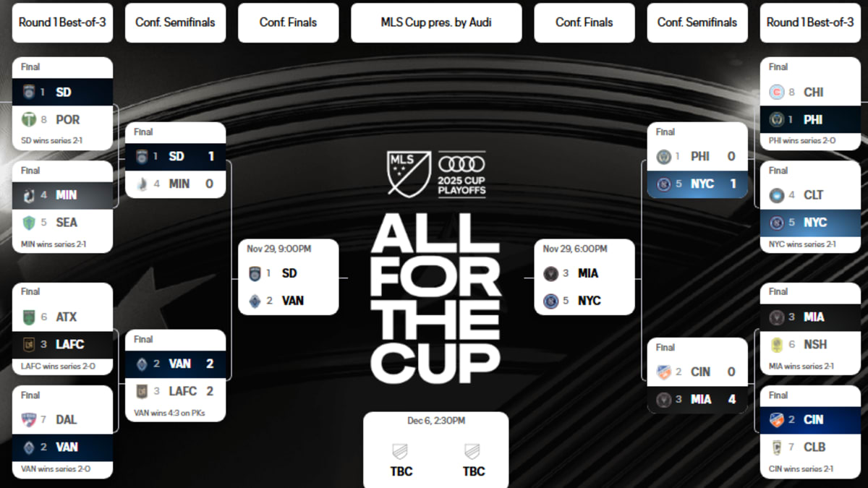Click the Seattle Sounders crest icon
Viewport: 868px width, 488px height.
pyautogui.click(x=29, y=222)
